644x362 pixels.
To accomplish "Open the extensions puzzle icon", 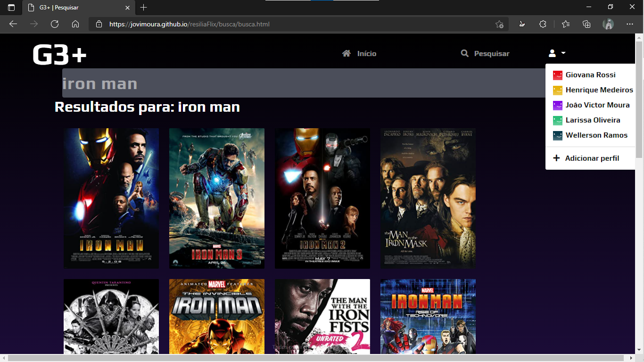I will (543, 24).
